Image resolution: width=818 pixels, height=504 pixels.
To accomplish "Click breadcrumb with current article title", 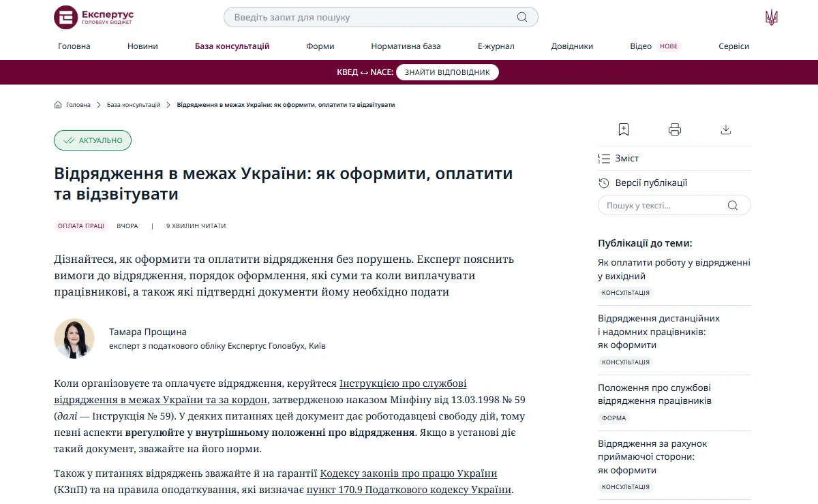I will 286,105.
